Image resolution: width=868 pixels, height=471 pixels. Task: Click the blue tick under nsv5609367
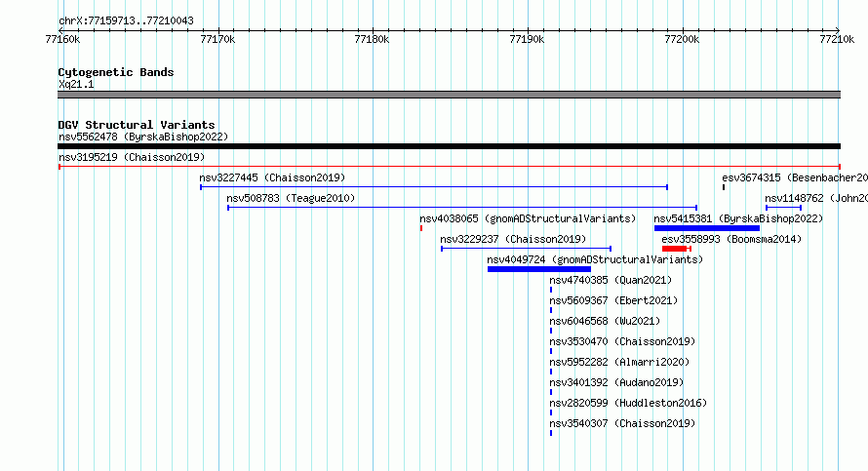551,310
